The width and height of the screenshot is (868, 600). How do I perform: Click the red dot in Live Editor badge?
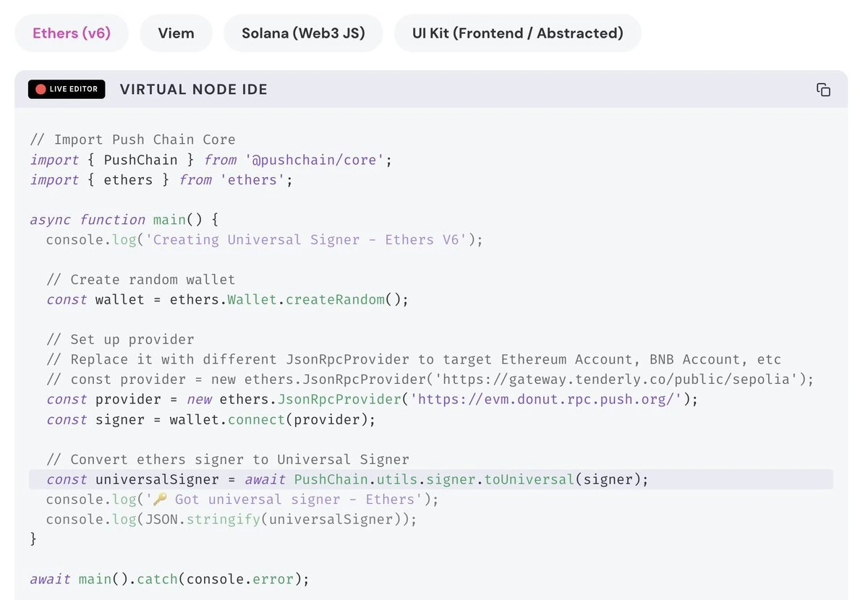pyautogui.click(x=41, y=90)
